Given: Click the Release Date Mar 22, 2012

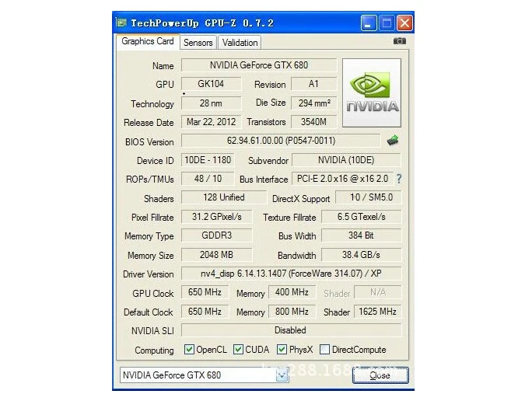Looking at the screenshot, I should 211,122.
